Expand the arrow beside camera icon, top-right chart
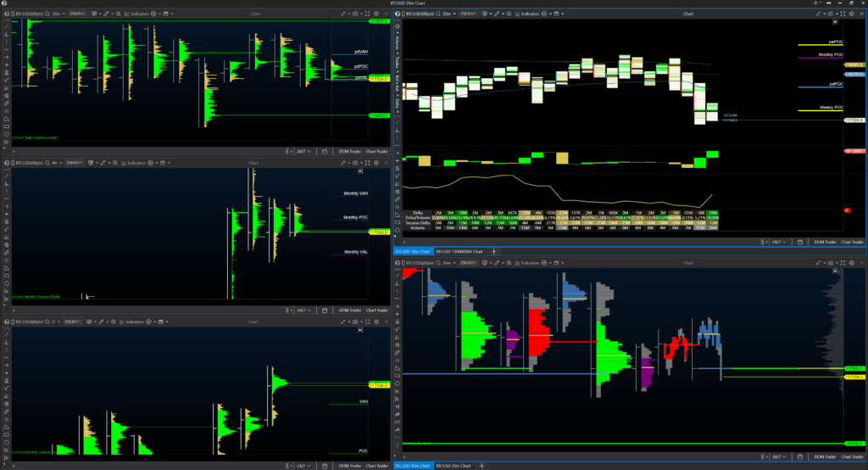868x470 pixels. coord(836,14)
